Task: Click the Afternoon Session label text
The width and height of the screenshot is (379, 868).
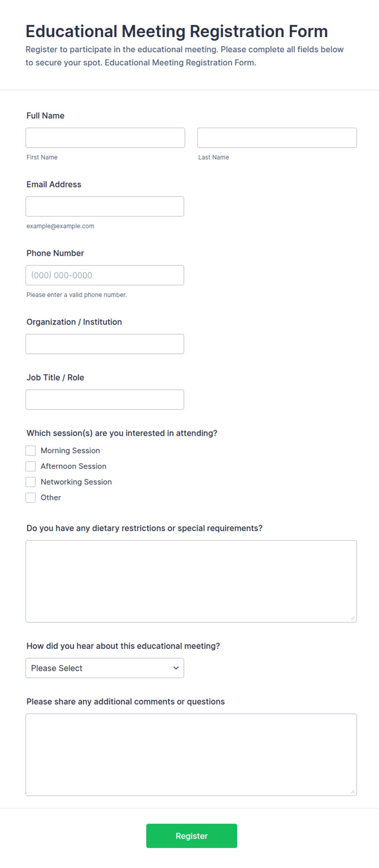Action: tap(73, 466)
